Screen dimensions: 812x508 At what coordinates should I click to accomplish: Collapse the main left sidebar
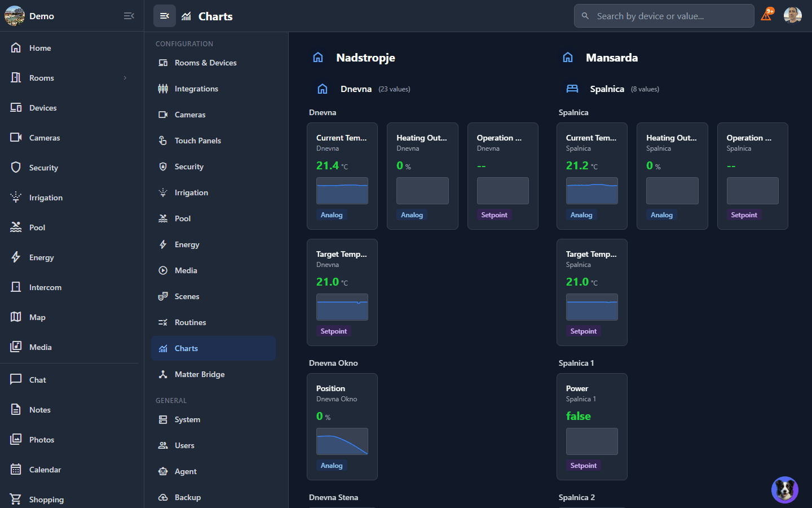click(129, 16)
